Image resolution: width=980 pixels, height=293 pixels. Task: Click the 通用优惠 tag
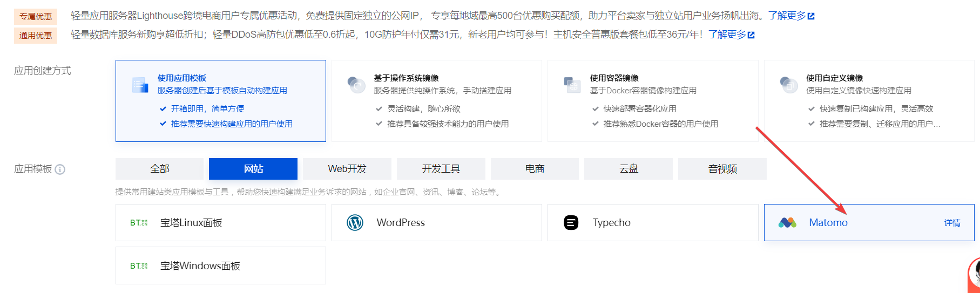click(36, 36)
